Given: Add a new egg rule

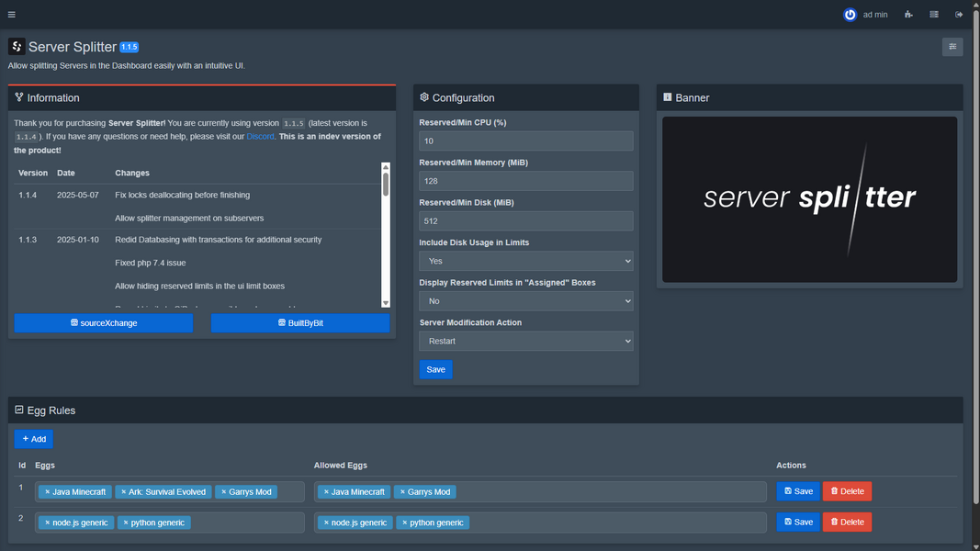Looking at the screenshot, I should coord(34,439).
